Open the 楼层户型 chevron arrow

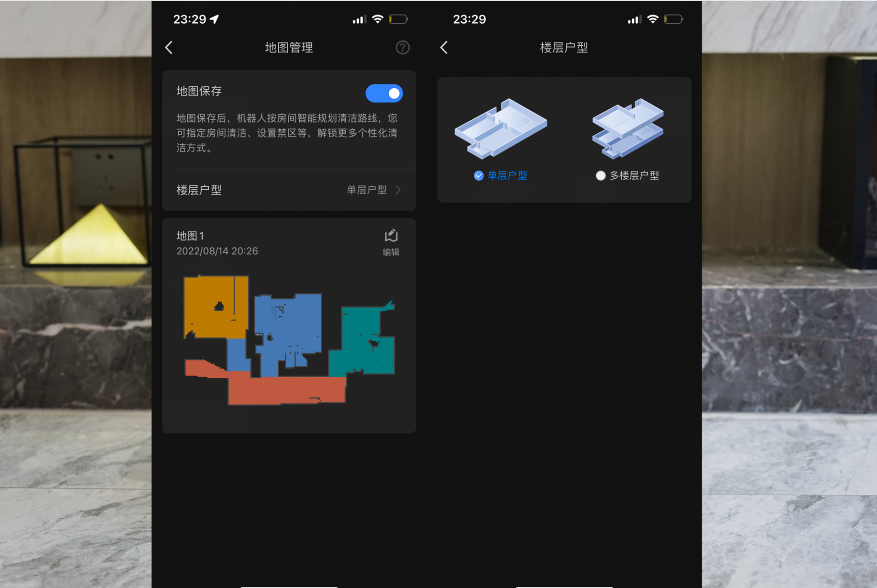[398, 190]
